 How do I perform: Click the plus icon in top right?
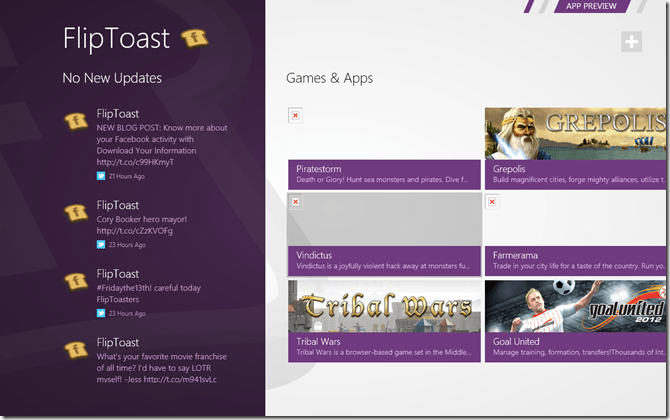[631, 41]
